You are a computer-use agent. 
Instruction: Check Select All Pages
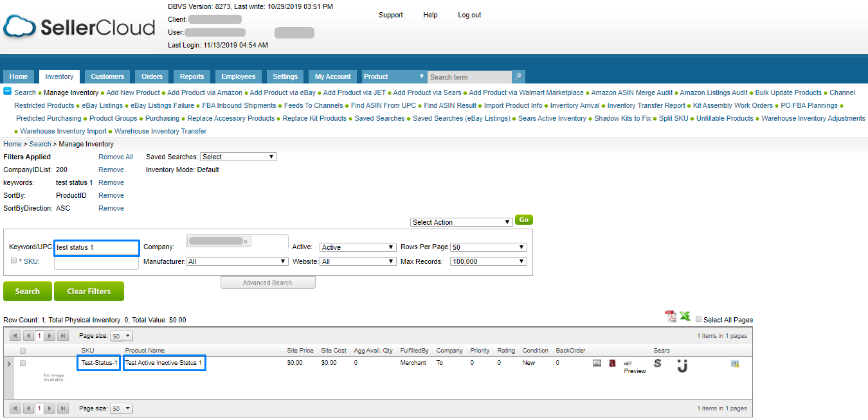[x=699, y=319]
